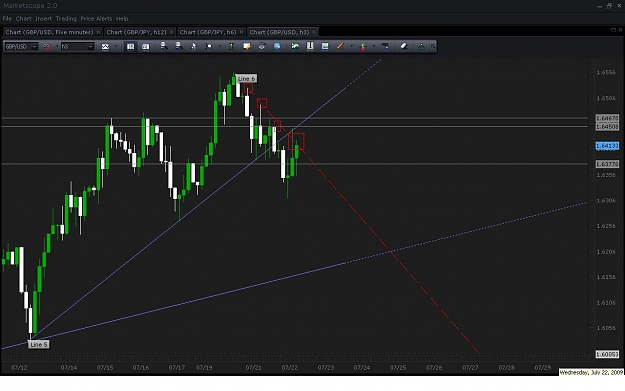Select the orange line drawing tool
The image size is (625, 391).
tap(340, 46)
